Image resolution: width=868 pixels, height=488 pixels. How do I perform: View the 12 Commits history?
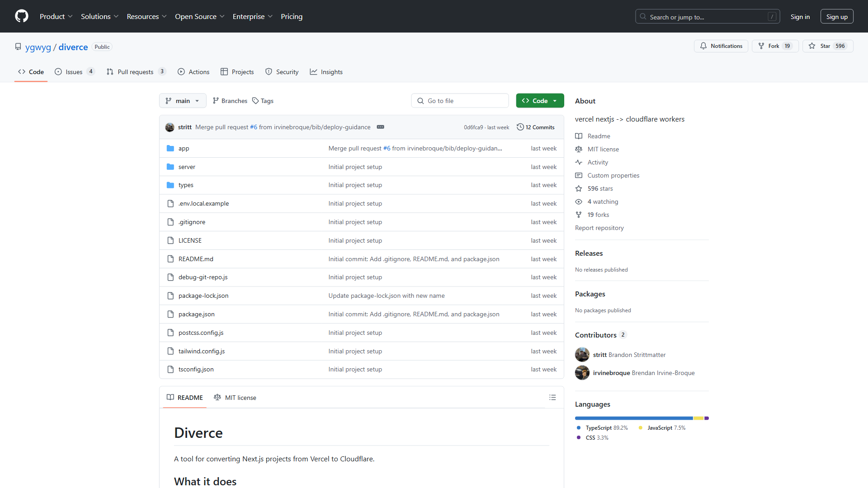pyautogui.click(x=536, y=127)
